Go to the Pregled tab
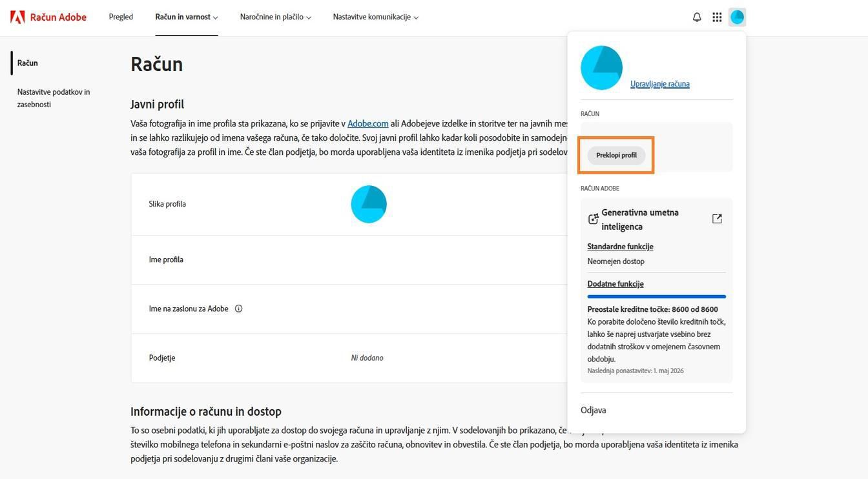 coord(121,17)
